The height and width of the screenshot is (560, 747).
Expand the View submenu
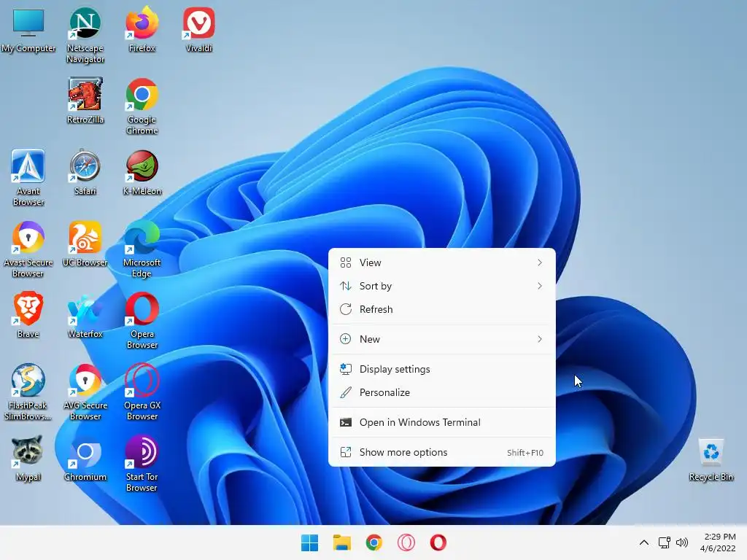(x=441, y=262)
